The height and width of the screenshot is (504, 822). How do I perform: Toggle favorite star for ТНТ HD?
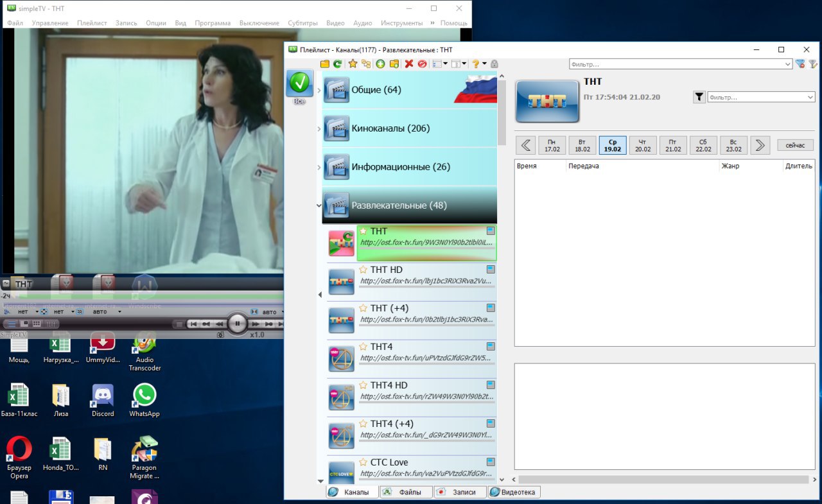tap(363, 270)
